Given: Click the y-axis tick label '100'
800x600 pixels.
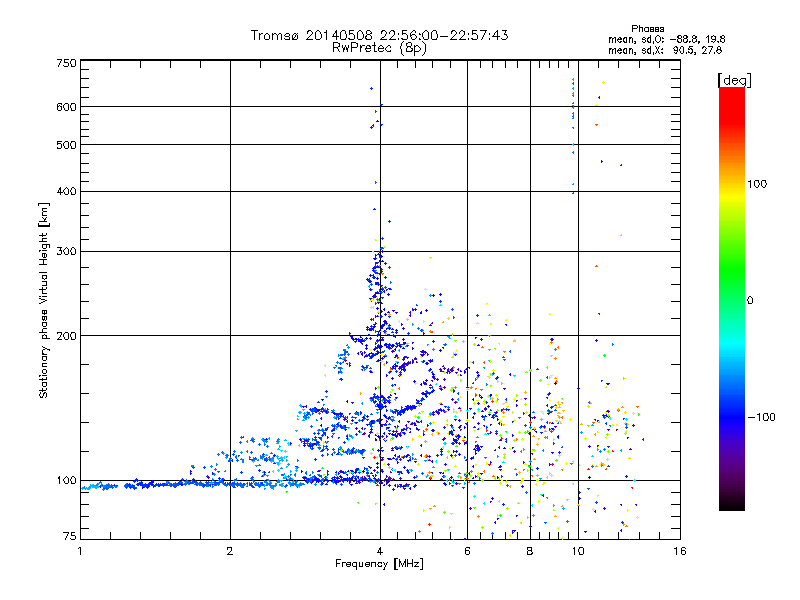Looking at the screenshot, I should (66, 481).
